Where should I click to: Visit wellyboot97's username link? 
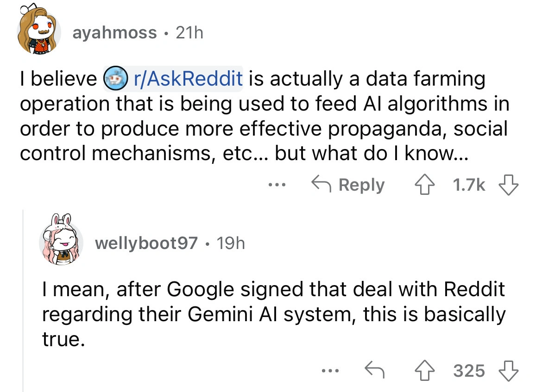coord(146,243)
